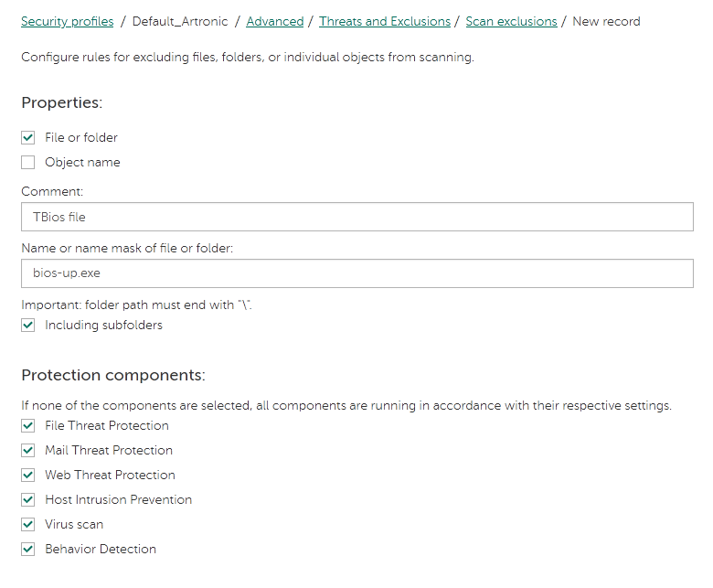The image size is (713, 588).
Task: Open the Security profiles breadcrumb link
Action: coord(68,21)
